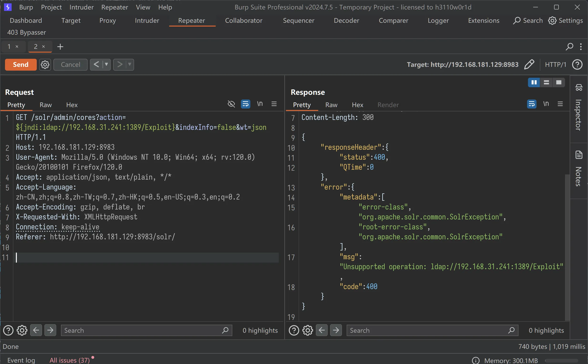Switch to the Logger tab
This screenshot has width=588, height=364.
point(438,20)
